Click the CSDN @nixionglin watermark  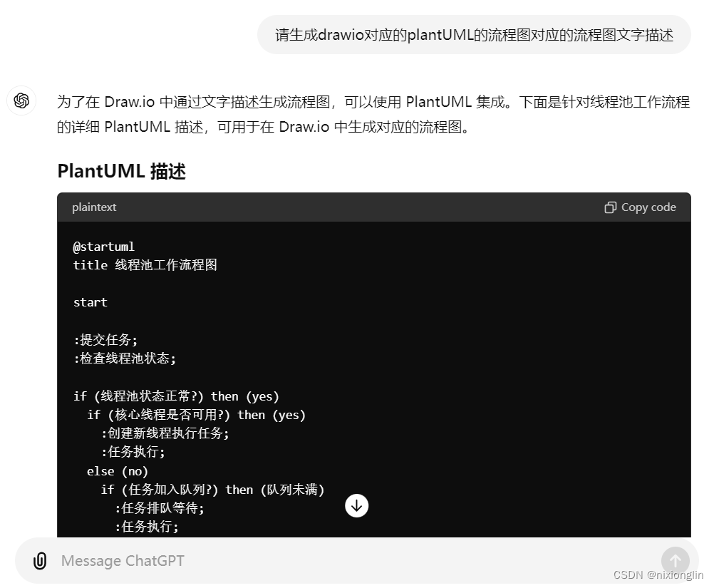point(658,575)
